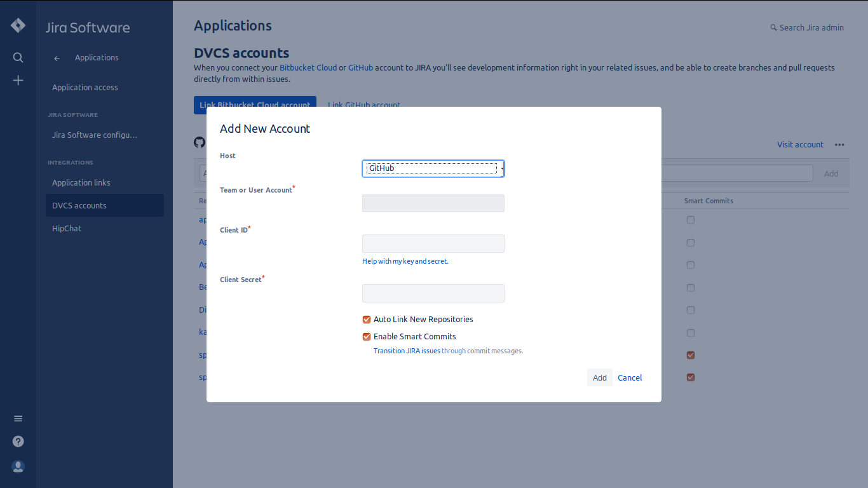Open Transition JIRA issues link
Viewport: 868px width, 488px height.
tap(407, 351)
